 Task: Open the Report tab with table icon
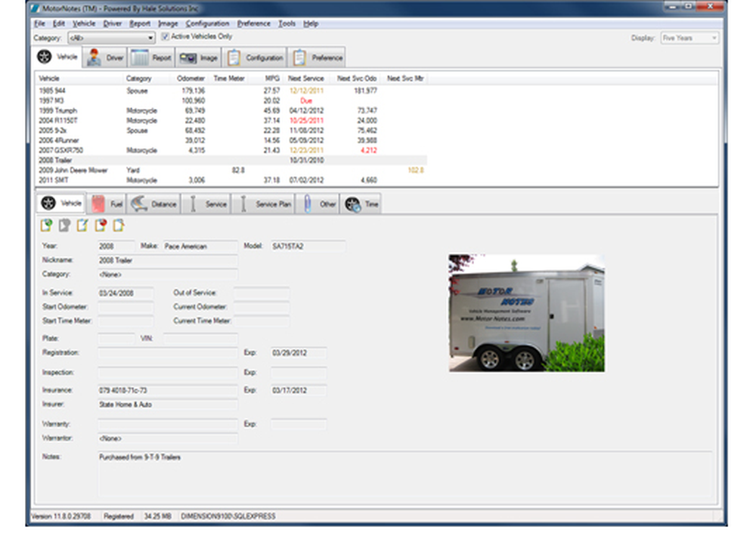pyautogui.click(x=141, y=57)
